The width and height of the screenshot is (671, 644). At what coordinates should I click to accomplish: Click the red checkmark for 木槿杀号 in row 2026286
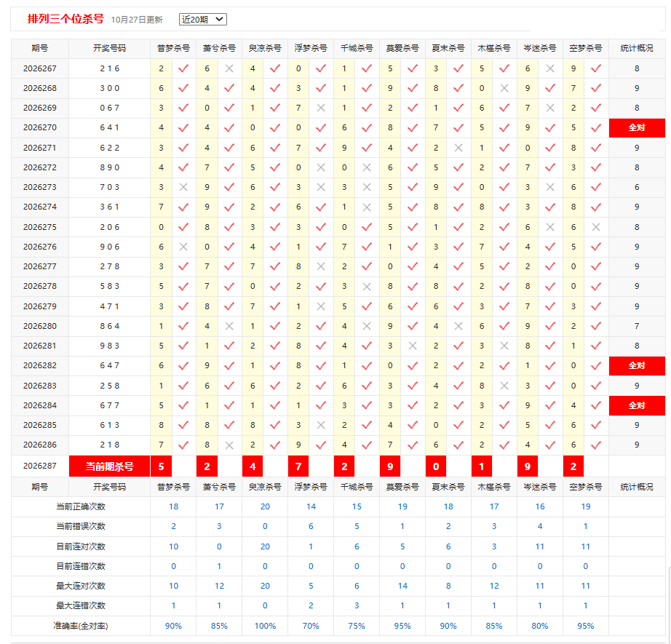tap(504, 445)
